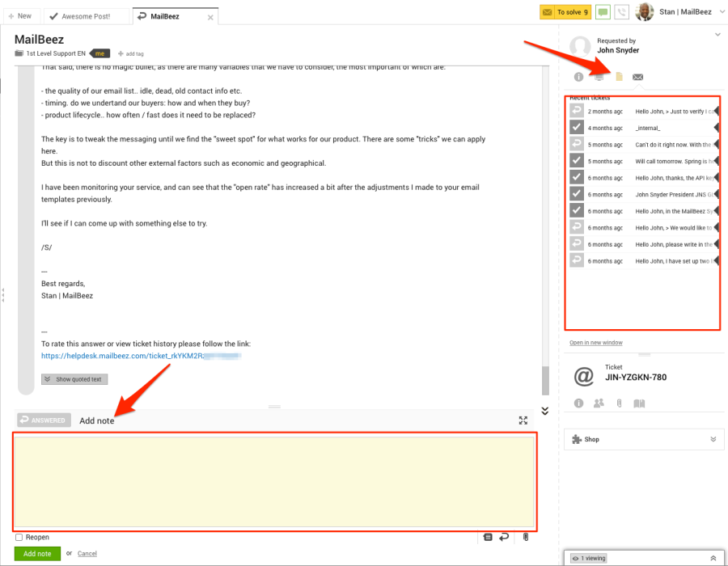Screen dimensions: 728x566
Task: Close the MailBeez tab
Action: (210, 18)
